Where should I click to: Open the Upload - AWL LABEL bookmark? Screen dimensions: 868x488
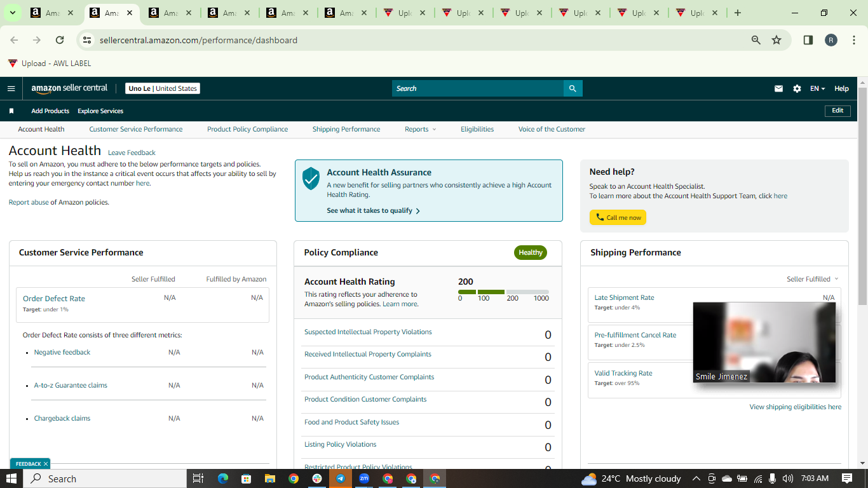(x=50, y=64)
